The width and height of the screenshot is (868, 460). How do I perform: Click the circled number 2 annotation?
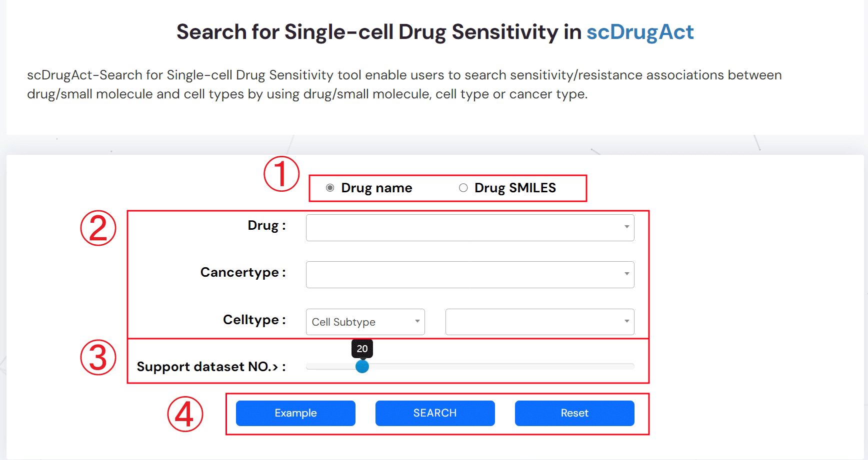point(98,228)
